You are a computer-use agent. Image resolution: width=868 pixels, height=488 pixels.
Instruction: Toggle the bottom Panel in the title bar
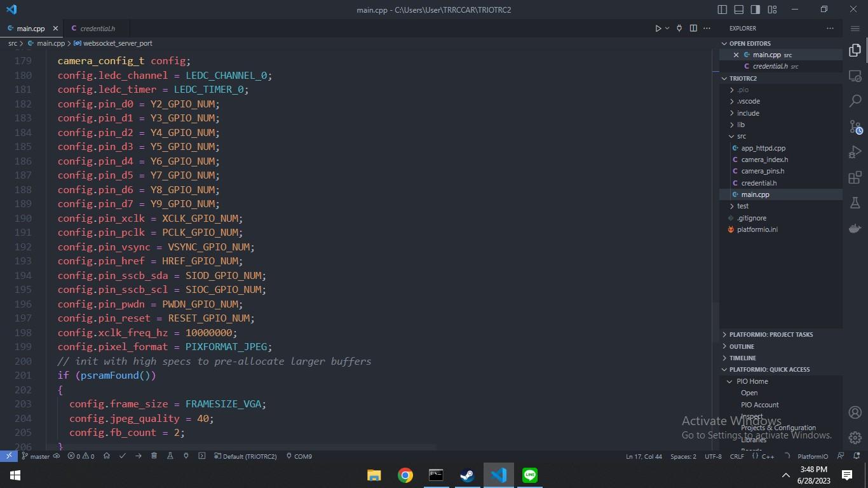(x=739, y=10)
